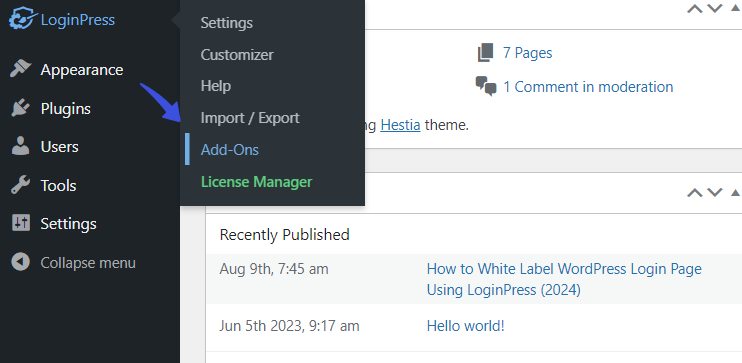Select Add-Ons in the submenu
This screenshot has width=742, height=363.
point(230,150)
